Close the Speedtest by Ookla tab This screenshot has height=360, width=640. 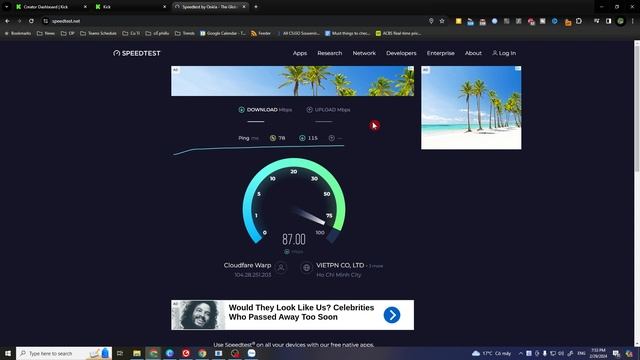[x=244, y=7]
